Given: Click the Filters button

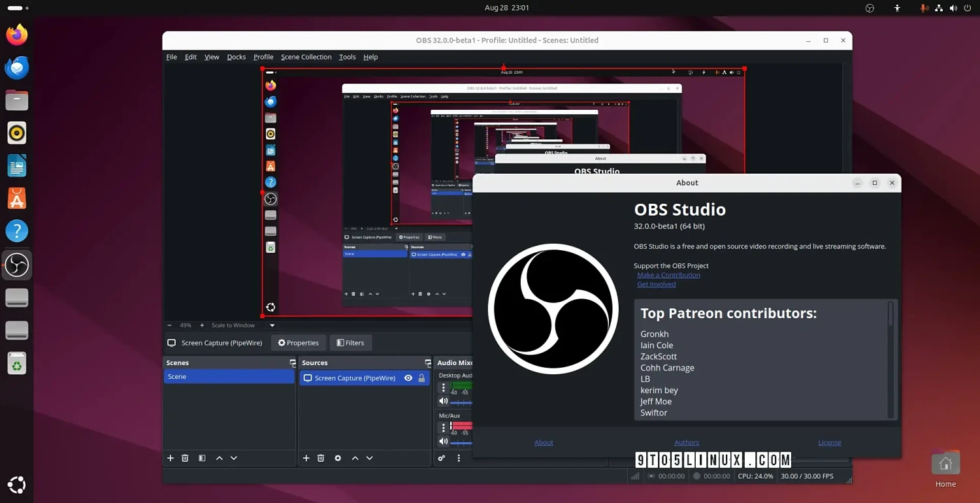Looking at the screenshot, I should pyautogui.click(x=351, y=342).
